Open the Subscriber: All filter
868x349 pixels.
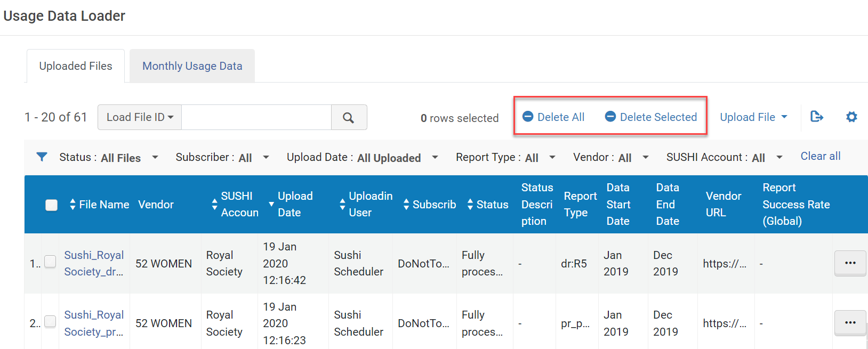[222, 158]
